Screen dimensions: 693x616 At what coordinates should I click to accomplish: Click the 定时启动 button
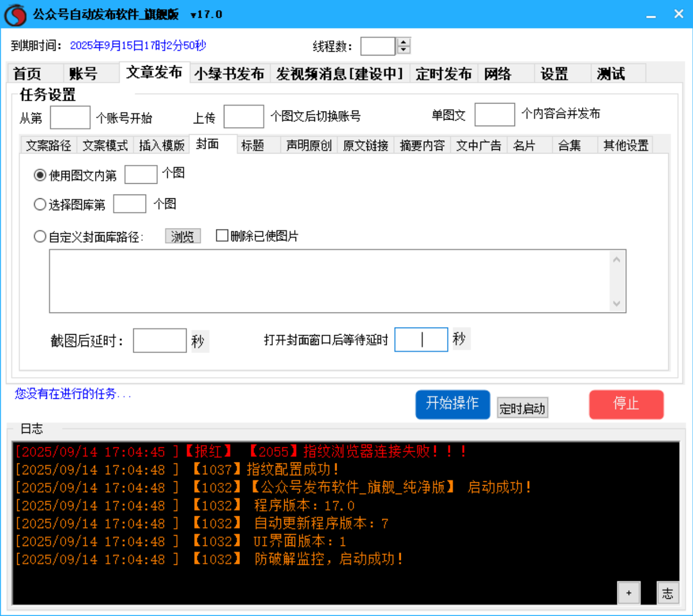pyautogui.click(x=522, y=407)
